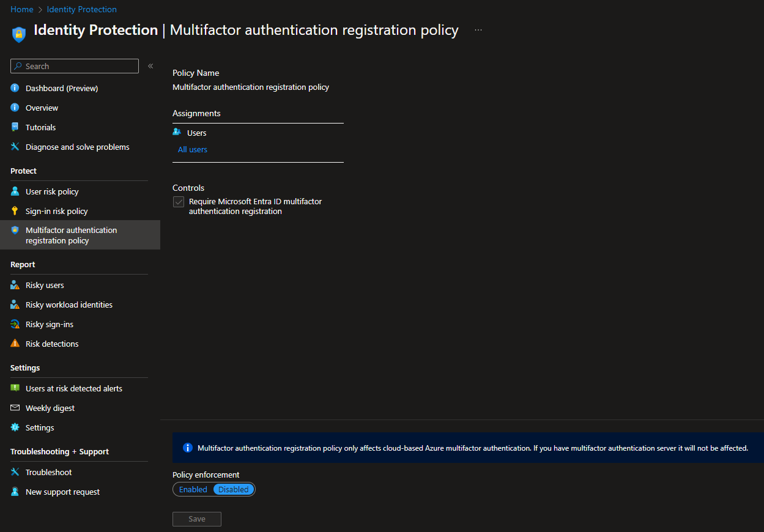The width and height of the screenshot is (764, 532).
Task: Click the Diagnose and solve problems wrench icon
Action: coord(15,147)
